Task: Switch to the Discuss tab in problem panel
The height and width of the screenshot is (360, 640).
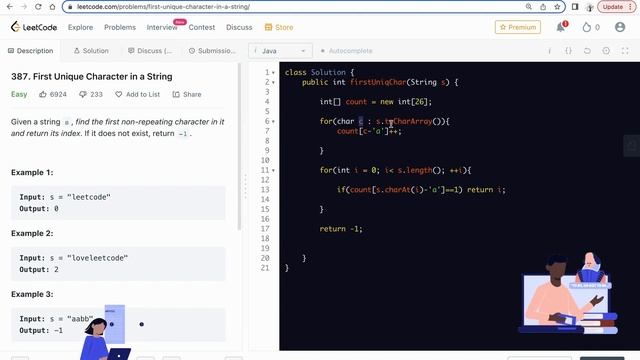Action: pos(150,51)
